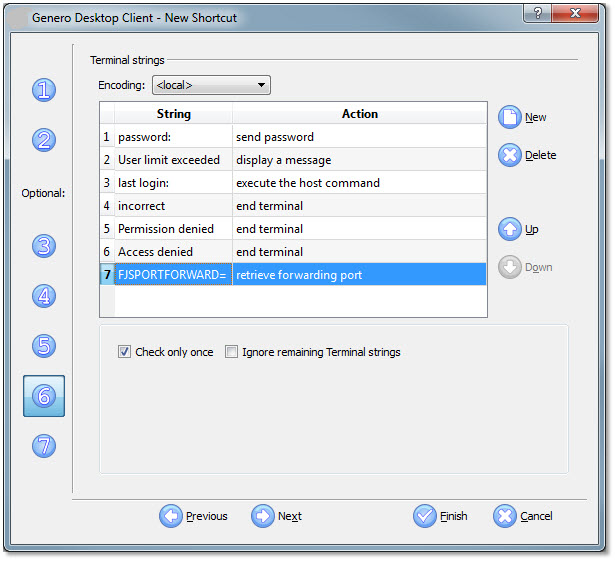The width and height of the screenshot is (615, 561).
Task: Select the 'incorrect' string cell
Action: [x=173, y=206]
